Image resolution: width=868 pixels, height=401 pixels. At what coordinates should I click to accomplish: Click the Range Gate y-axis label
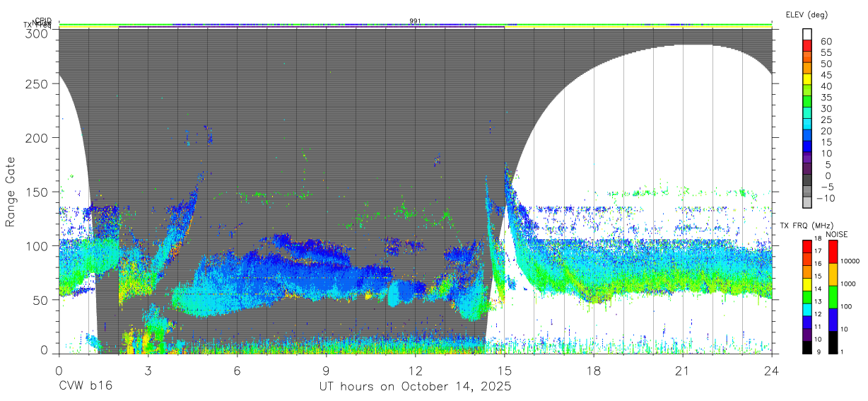click(11, 192)
